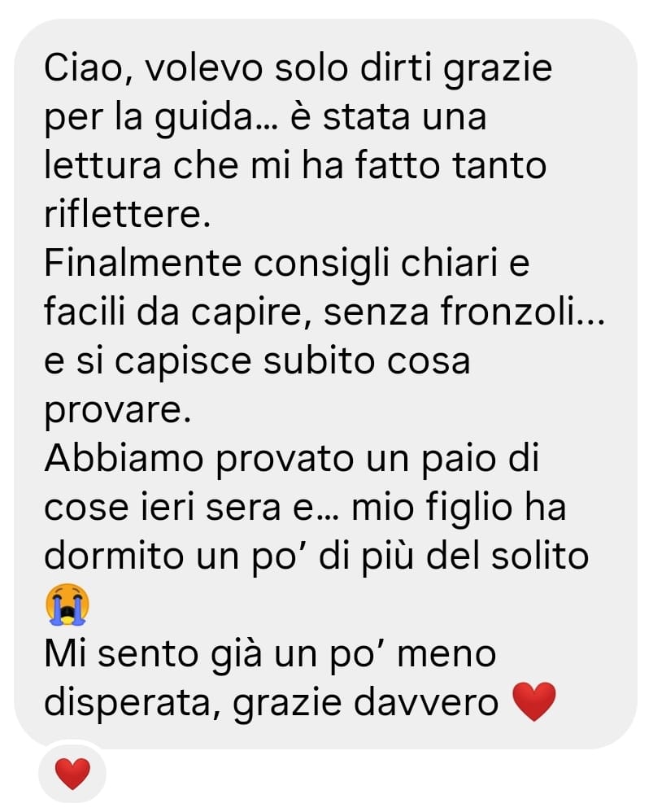The image size is (653, 812).
Task: Click the red heart emoji after 'grazie davvero'
Action: 533,701
